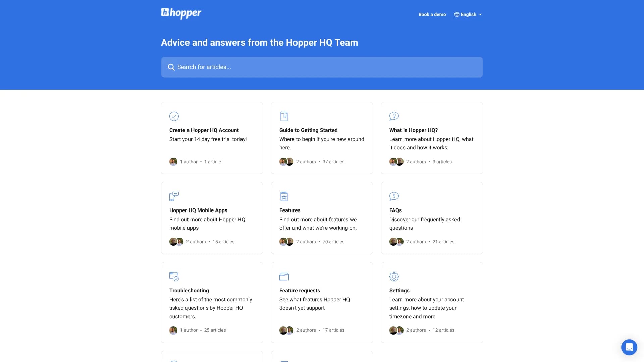Open the FAQs collection
The height and width of the screenshot is (362, 644).
[432, 218]
